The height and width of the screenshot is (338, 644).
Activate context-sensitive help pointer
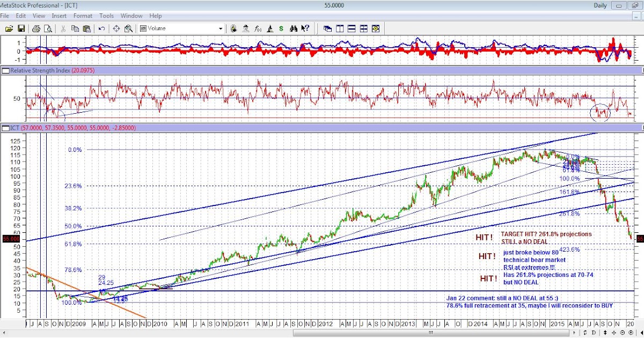[305, 28]
